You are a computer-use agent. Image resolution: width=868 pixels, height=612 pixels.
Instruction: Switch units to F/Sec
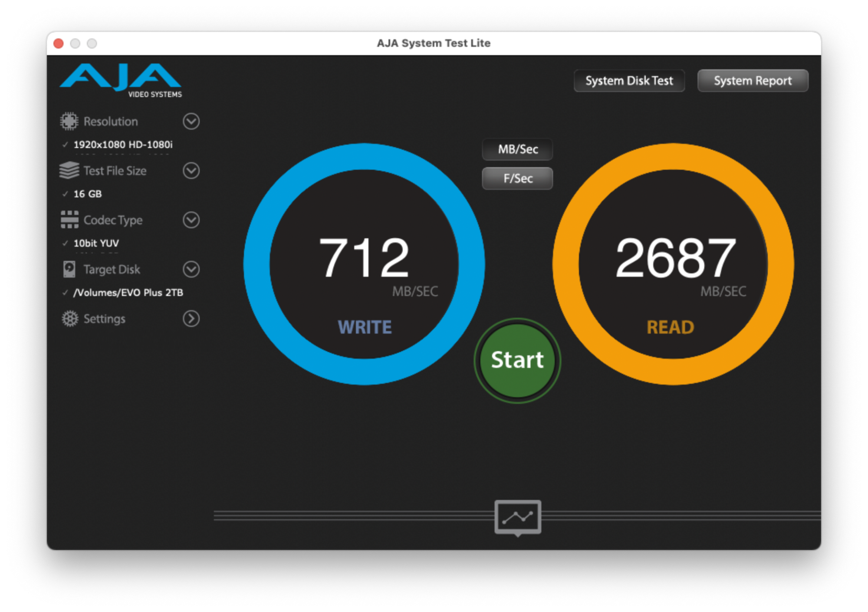pyautogui.click(x=517, y=178)
